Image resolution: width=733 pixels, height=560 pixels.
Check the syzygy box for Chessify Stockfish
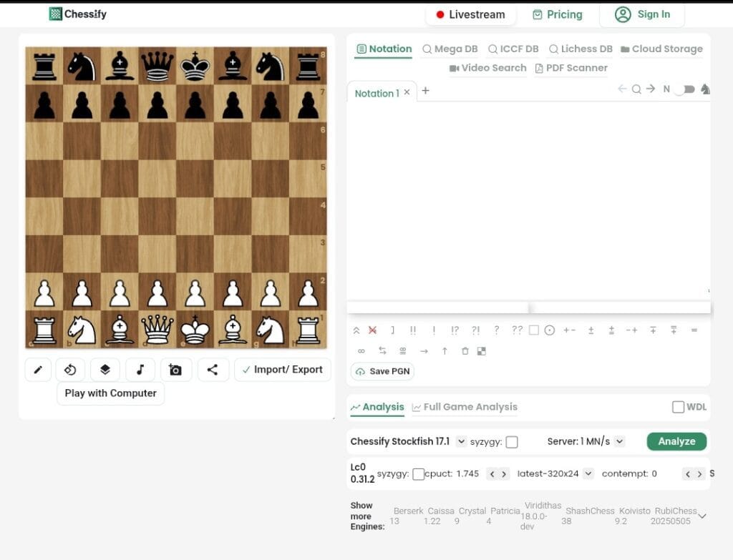coord(512,442)
